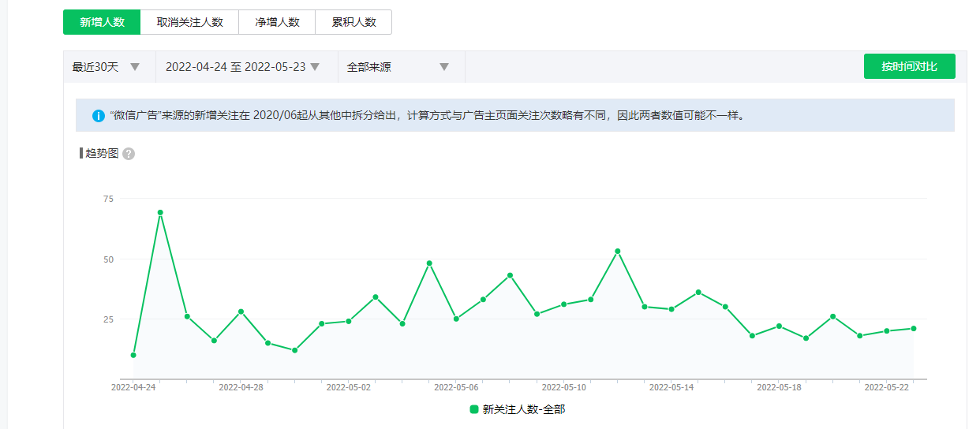Show the 累积人数 tab
This screenshot has width=980, height=429.
pos(353,22)
